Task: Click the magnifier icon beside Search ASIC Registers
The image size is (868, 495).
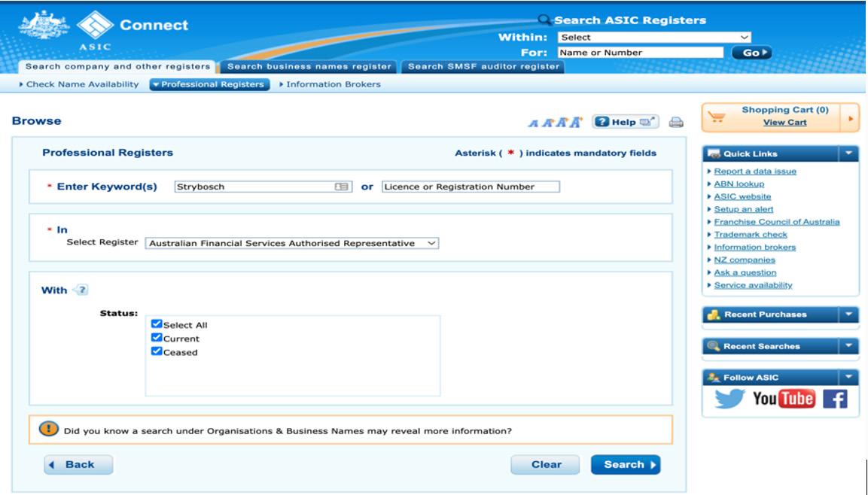Action: [x=545, y=20]
